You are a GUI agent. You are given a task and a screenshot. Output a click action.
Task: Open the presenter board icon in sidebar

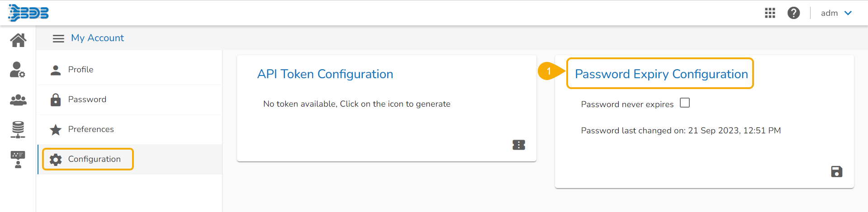tap(18, 160)
